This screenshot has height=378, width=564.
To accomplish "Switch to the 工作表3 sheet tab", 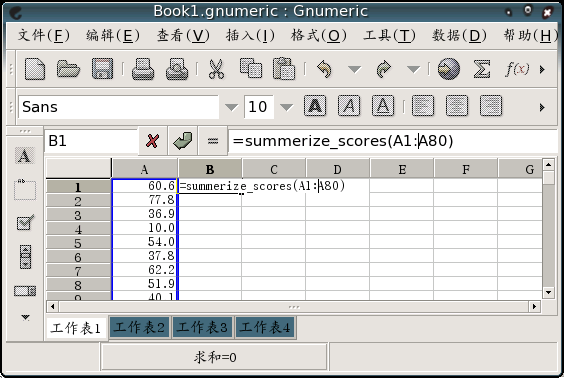I will [202, 327].
